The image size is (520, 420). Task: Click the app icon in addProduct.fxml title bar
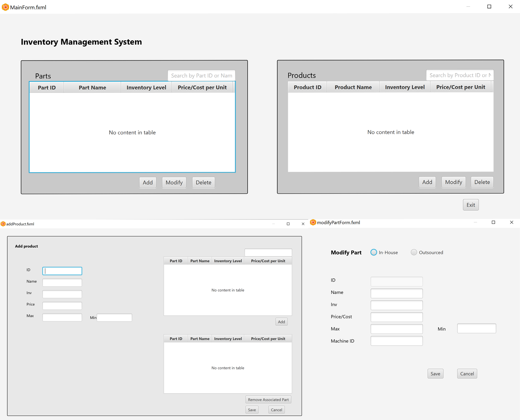[3, 223]
